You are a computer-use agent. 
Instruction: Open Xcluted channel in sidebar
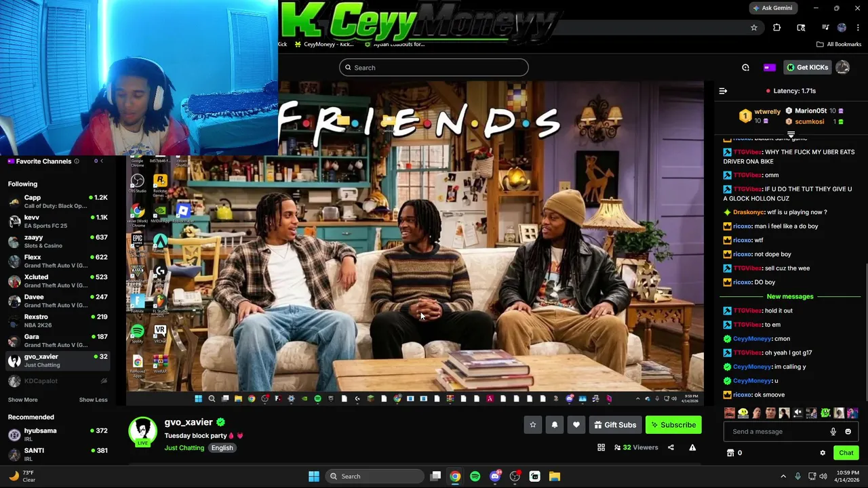(58, 281)
